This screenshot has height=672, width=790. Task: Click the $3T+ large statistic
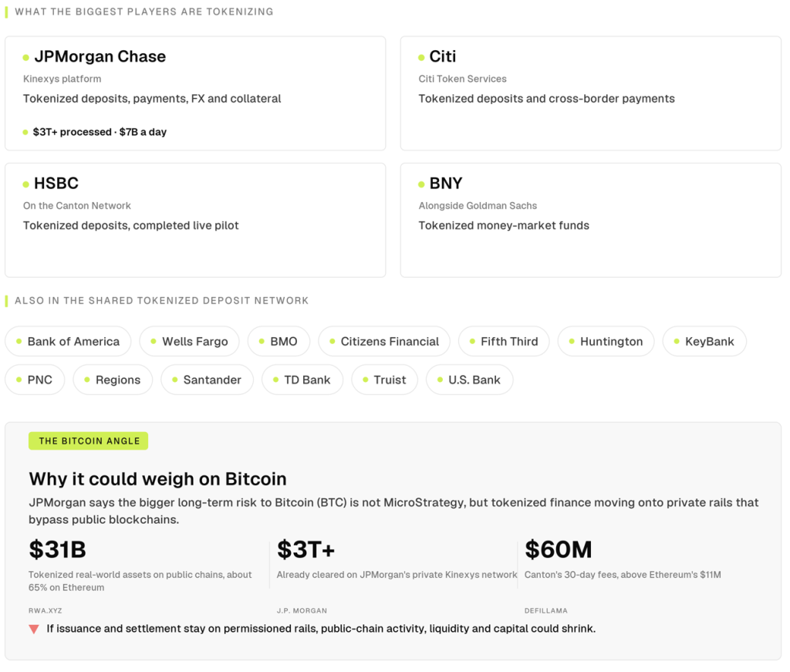(x=306, y=549)
